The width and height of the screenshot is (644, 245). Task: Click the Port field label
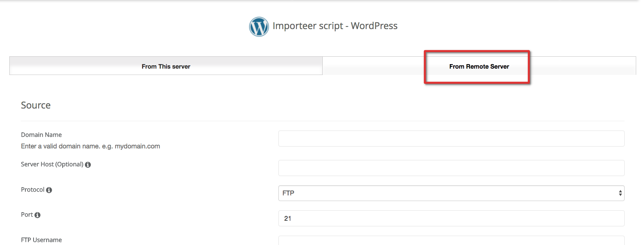[x=27, y=215]
